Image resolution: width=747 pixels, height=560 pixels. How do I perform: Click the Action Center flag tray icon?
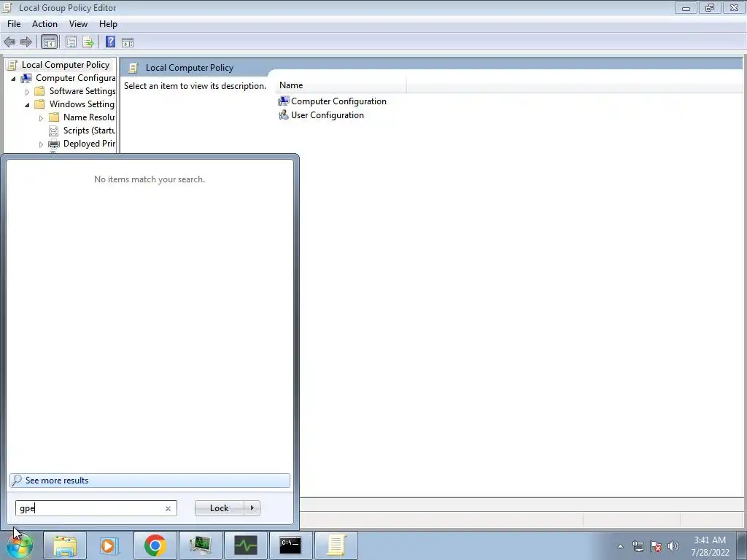pyautogui.click(x=656, y=546)
